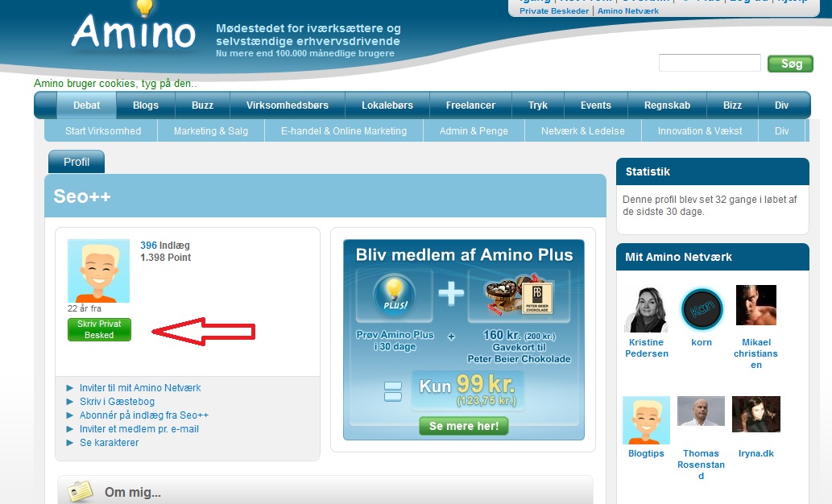This screenshot has width=832, height=504.
Task: Click the Seo++ profile avatar image
Action: [99, 271]
